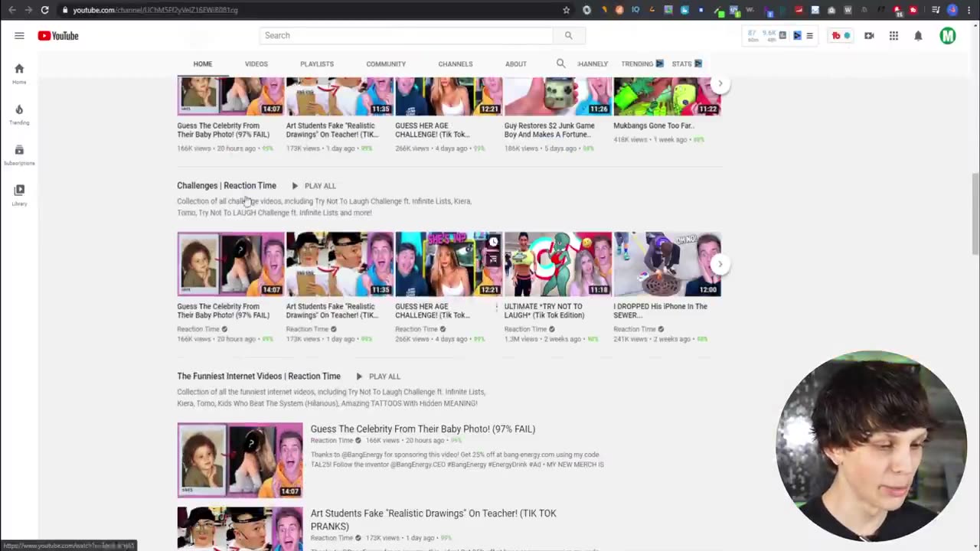Open Challenges | Reaction Time playlist title
The width and height of the screenshot is (980, 551).
click(227, 186)
